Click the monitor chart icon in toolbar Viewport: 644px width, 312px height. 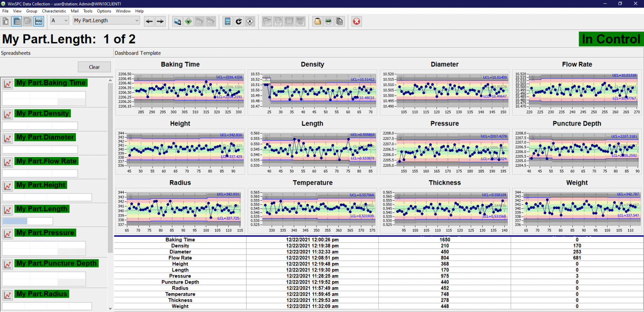pos(328,21)
